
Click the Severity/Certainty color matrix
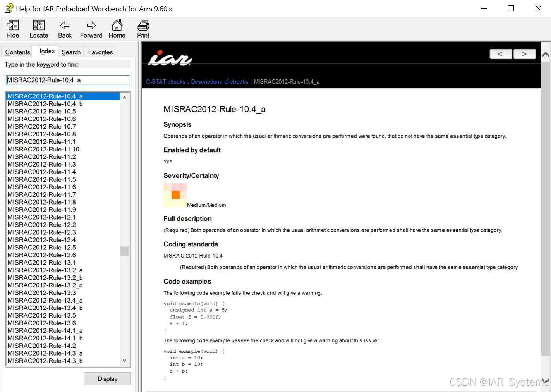(175, 195)
